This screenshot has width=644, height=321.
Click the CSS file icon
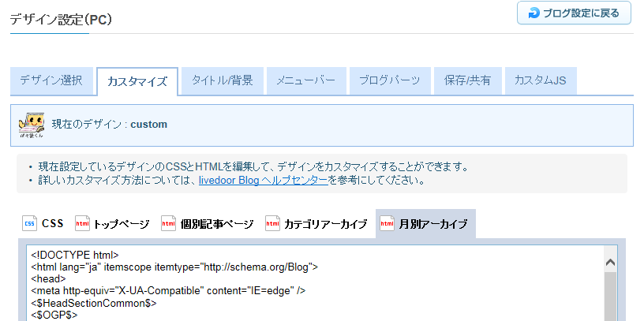pos(30,224)
